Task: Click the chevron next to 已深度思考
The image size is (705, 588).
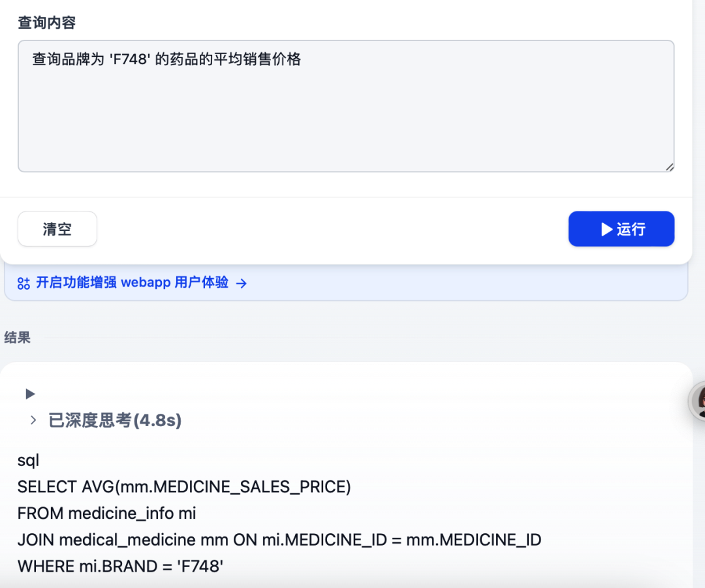Action: pyautogui.click(x=33, y=420)
